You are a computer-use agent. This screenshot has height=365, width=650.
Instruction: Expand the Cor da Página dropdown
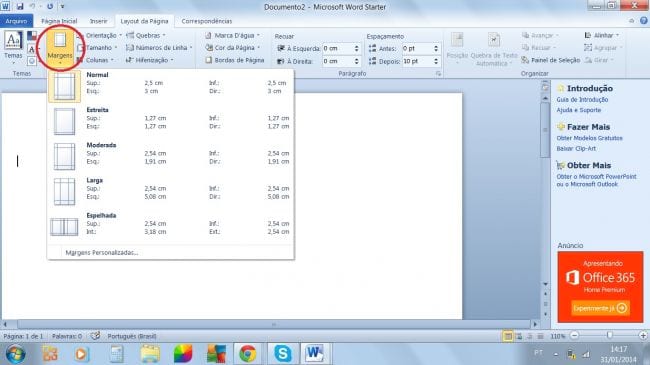tap(233, 48)
